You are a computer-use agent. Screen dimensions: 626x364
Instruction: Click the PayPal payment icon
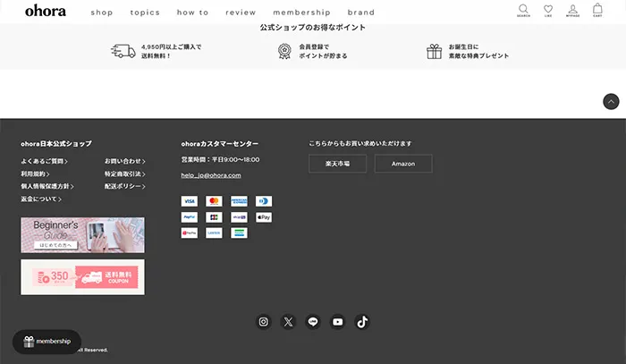click(190, 217)
